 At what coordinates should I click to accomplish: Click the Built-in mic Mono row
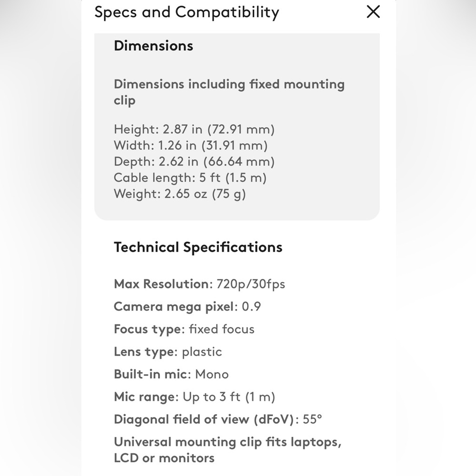(171, 374)
